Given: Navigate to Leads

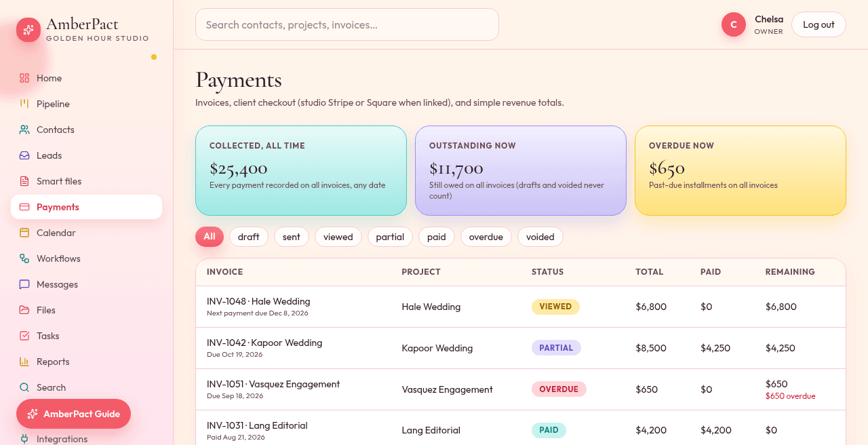Looking at the screenshot, I should coord(86,155).
